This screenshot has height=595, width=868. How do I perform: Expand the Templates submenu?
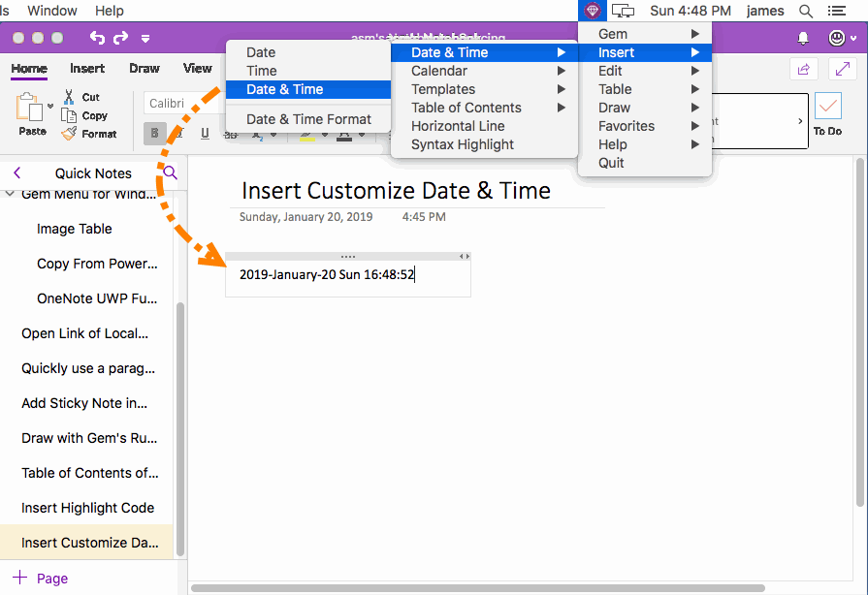pos(484,89)
